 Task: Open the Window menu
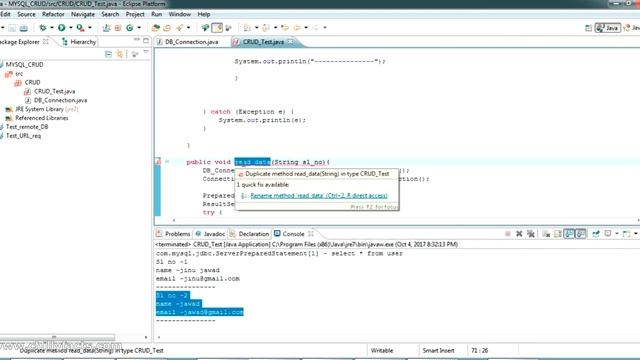pyautogui.click(x=180, y=14)
